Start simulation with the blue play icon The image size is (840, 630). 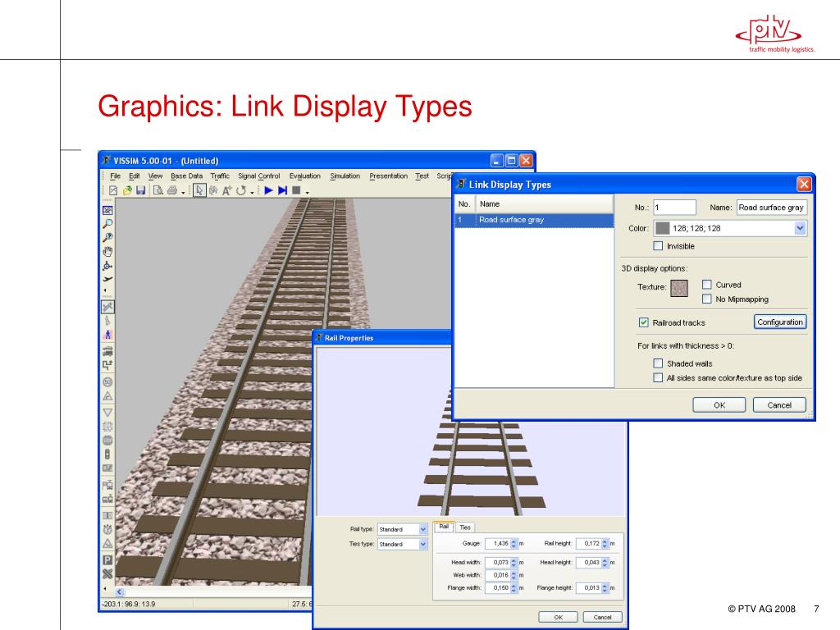[268, 191]
